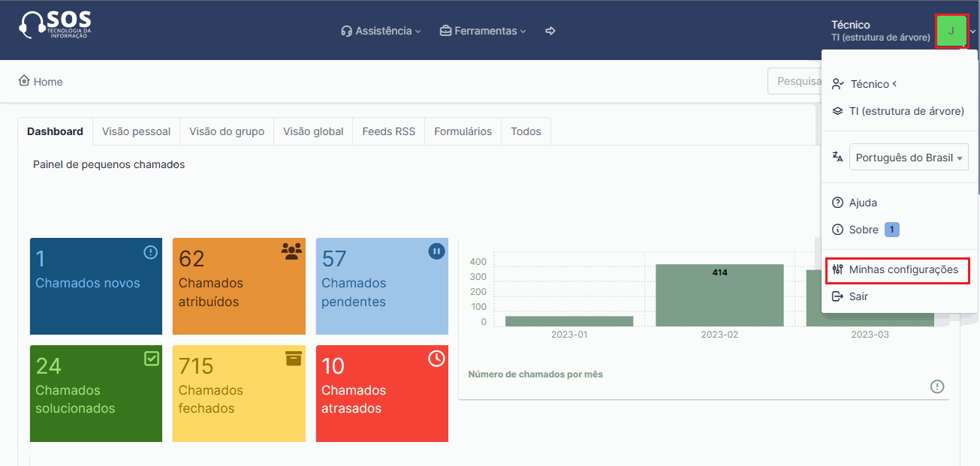Viewport: 980px width, 466px height.
Task: Expand the Ferramentas menu
Action: (x=483, y=31)
